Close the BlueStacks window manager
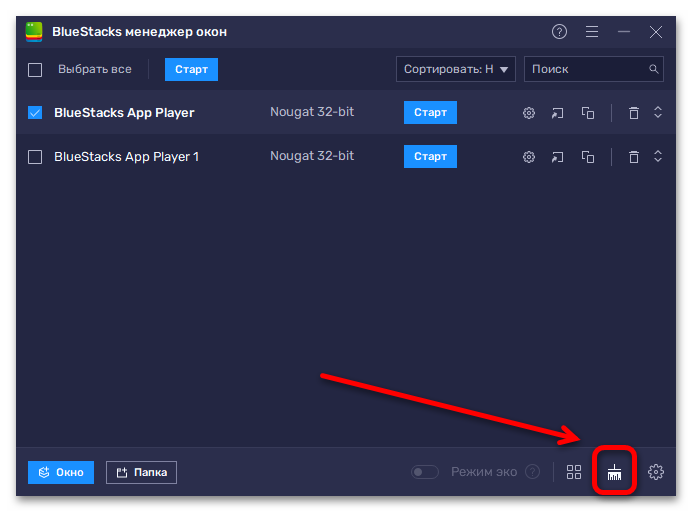This screenshot has height=512, width=692. [656, 32]
